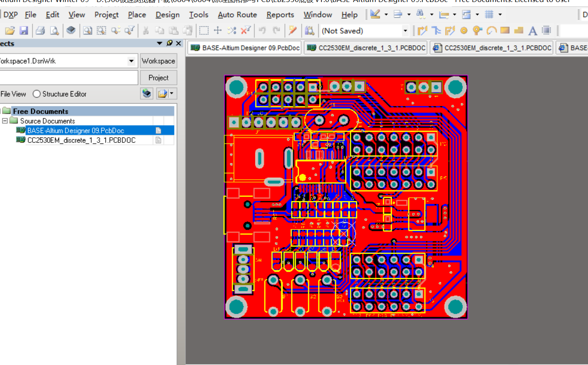Click the Undo arrow icon

tap(262, 30)
